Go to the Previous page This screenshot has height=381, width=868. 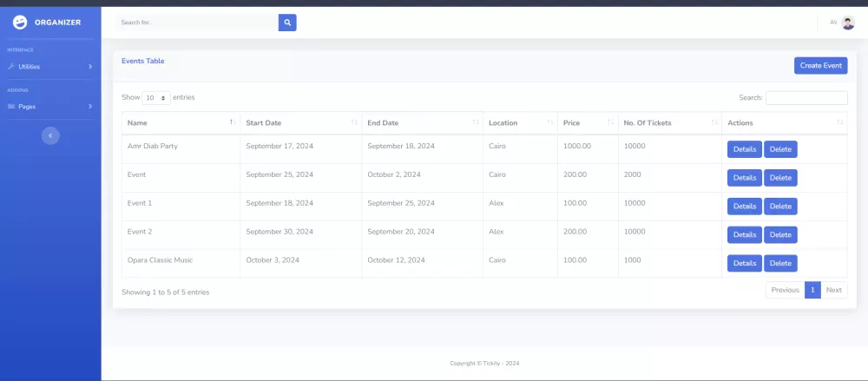tap(785, 290)
